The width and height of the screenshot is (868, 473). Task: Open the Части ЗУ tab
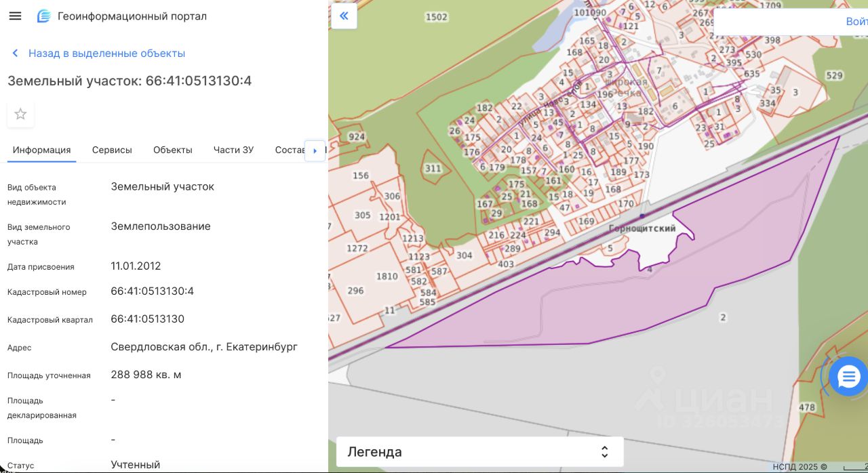coord(233,150)
